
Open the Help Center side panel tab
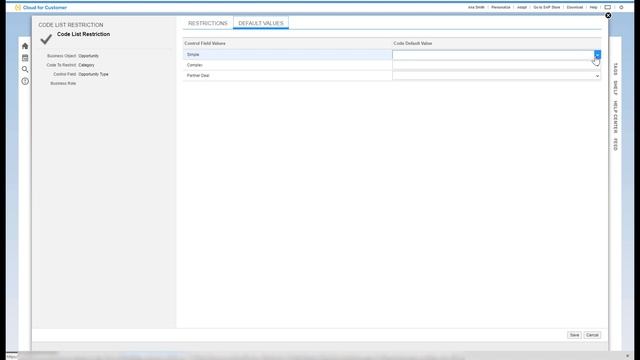615,117
